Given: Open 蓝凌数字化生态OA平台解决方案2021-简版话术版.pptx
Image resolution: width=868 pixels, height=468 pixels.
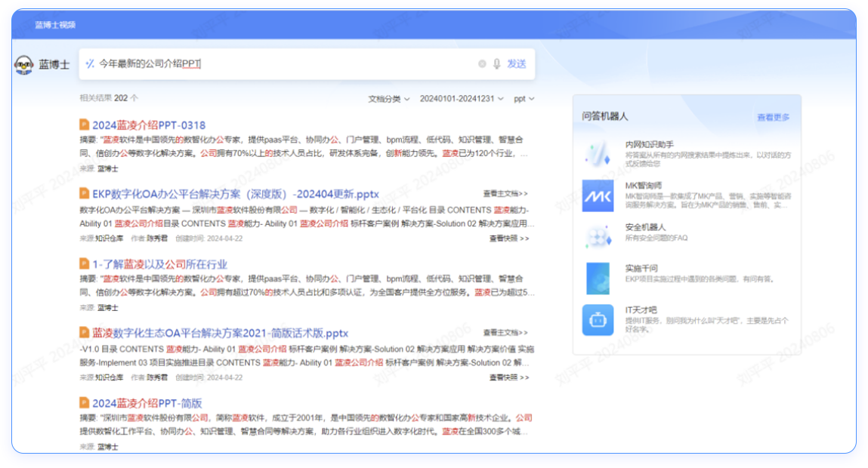Looking at the screenshot, I should tap(221, 333).
